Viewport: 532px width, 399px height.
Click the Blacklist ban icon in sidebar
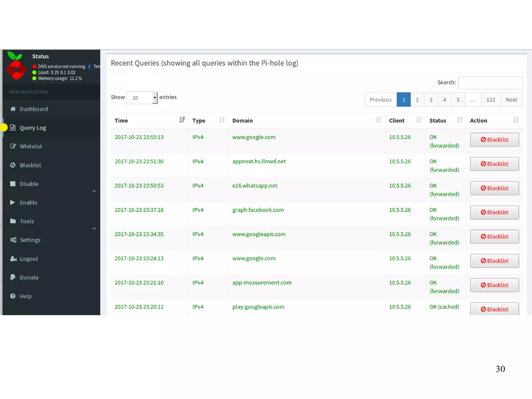click(x=13, y=165)
